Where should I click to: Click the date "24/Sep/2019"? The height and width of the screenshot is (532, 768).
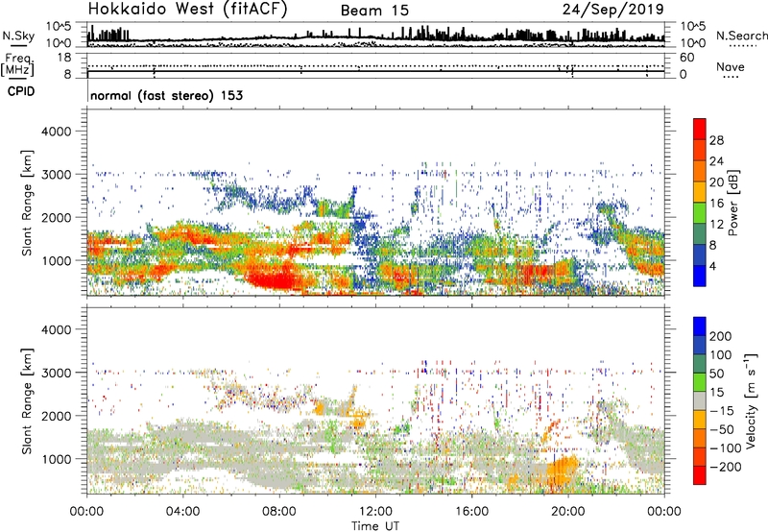613,9
